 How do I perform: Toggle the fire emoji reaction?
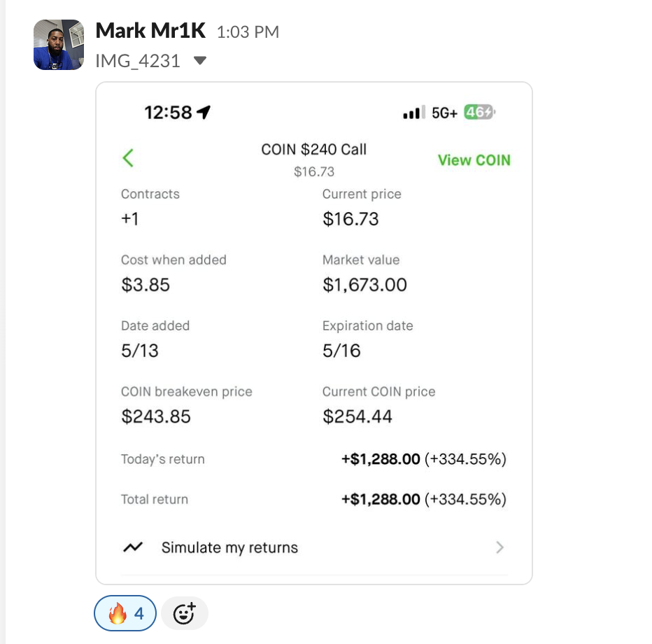[125, 614]
